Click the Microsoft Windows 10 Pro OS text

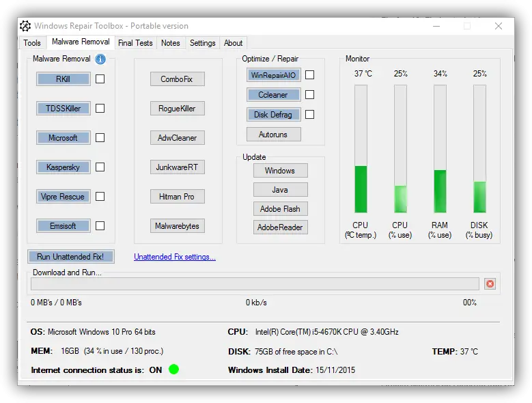(102, 332)
